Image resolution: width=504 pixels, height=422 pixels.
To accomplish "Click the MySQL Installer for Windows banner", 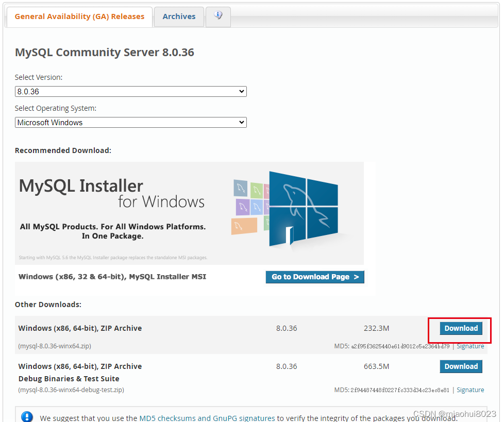I will [x=189, y=213].
